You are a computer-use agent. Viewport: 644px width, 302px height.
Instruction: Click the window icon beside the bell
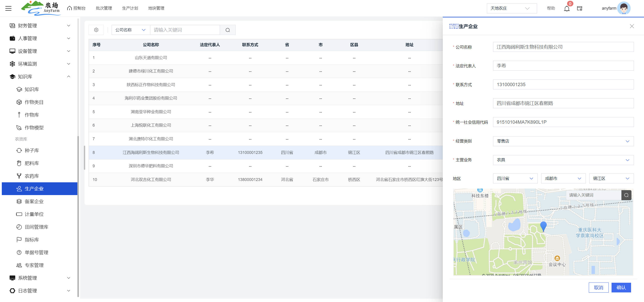pyautogui.click(x=580, y=9)
